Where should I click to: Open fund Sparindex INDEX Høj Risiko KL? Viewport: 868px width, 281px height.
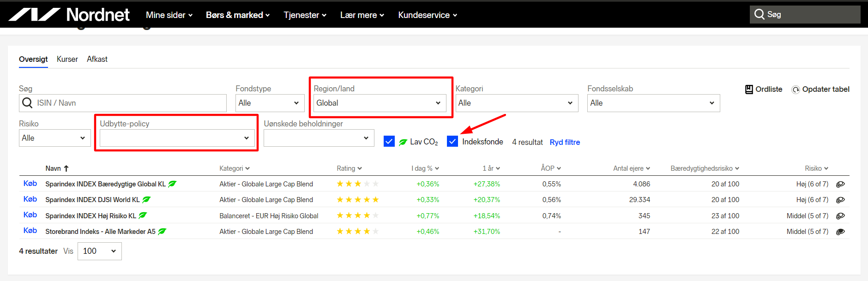[x=91, y=215]
